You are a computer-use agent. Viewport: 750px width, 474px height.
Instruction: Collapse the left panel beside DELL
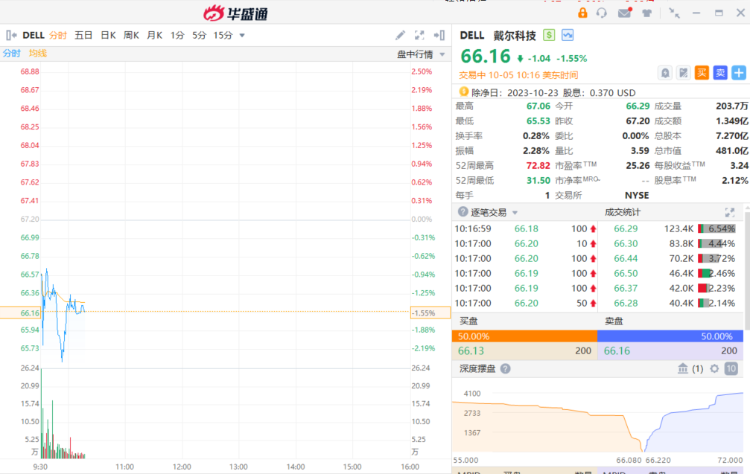coord(11,35)
